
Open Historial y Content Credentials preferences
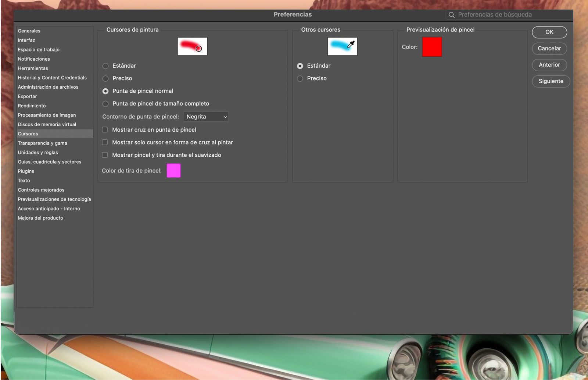click(52, 78)
